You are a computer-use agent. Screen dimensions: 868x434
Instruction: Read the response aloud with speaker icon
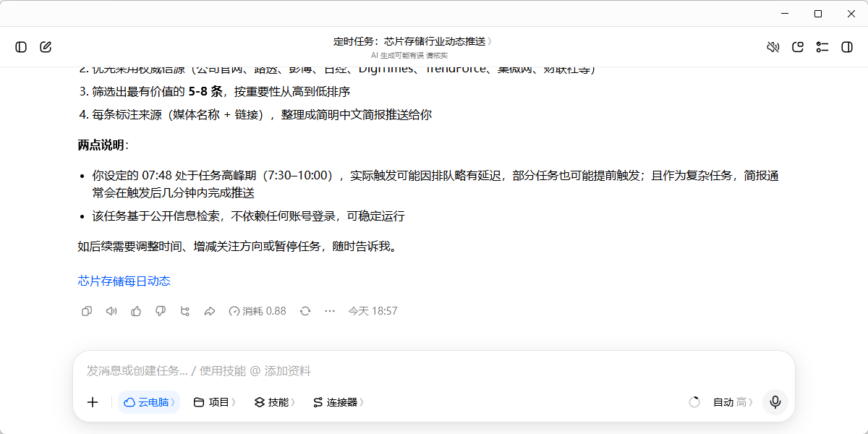pyautogui.click(x=111, y=311)
